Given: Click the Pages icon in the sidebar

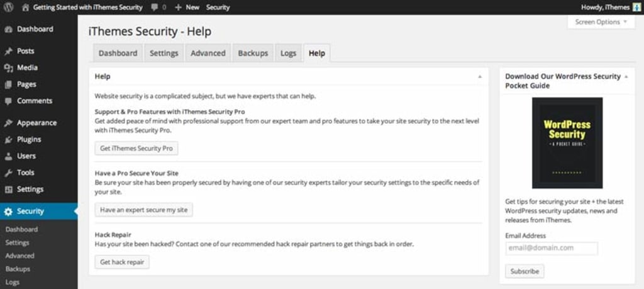Looking at the screenshot, I should pos(8,85).
